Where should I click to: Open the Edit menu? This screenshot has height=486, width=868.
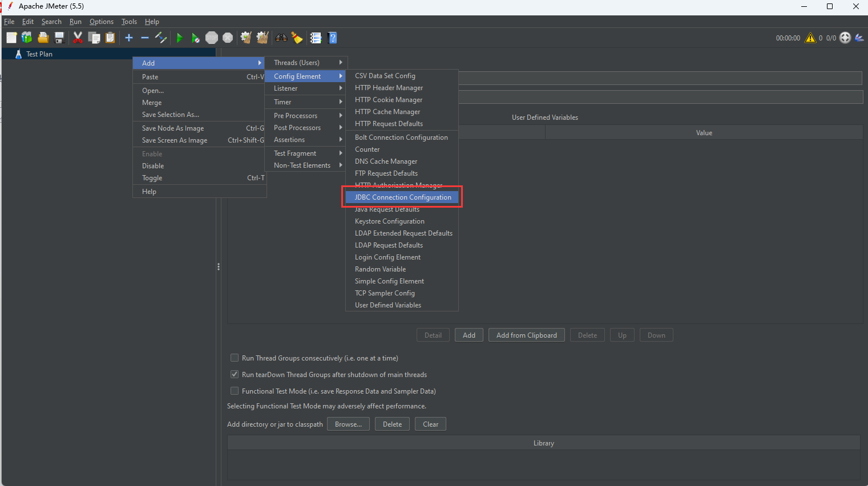pyautogui.click(x=28, y=22)
